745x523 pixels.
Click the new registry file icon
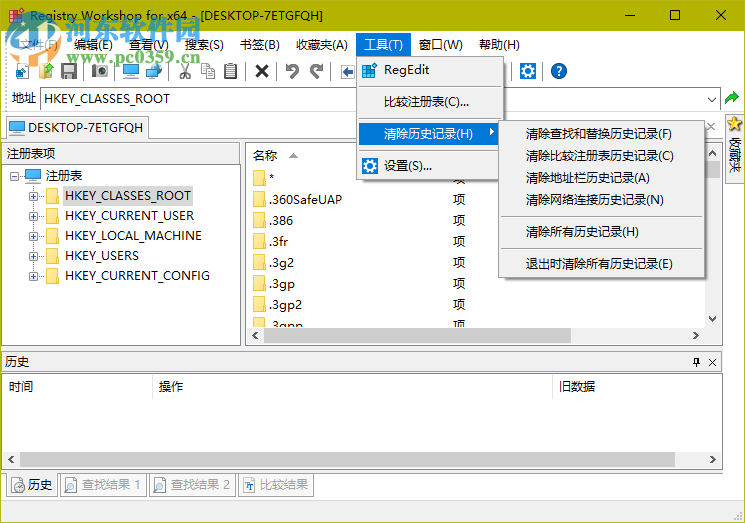point(22,71)
